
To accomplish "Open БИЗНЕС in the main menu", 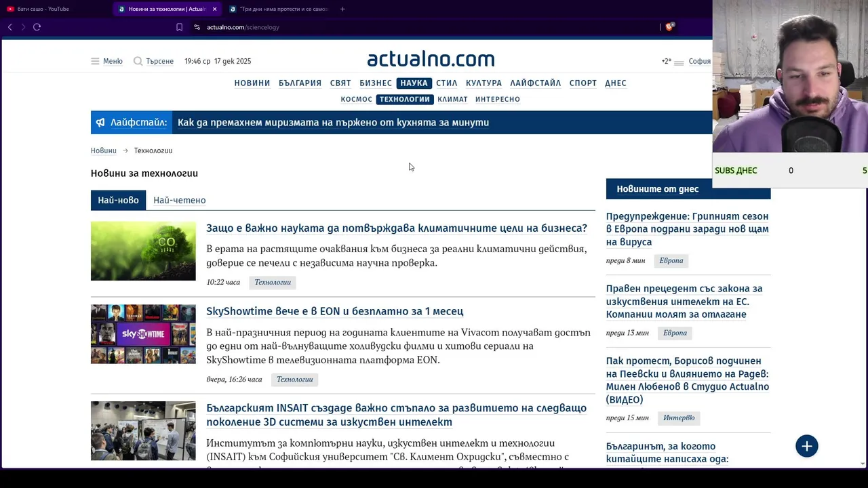I will [x=376, y=83].
